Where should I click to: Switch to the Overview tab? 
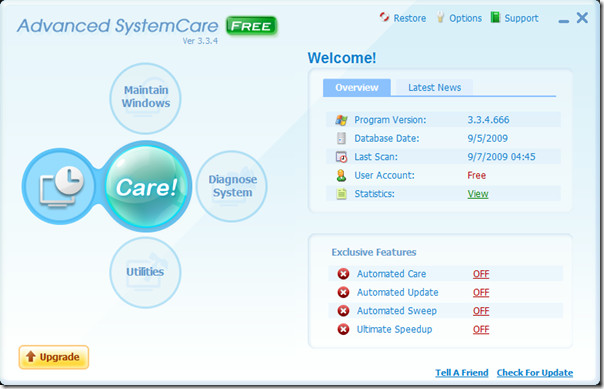[357, 87]
